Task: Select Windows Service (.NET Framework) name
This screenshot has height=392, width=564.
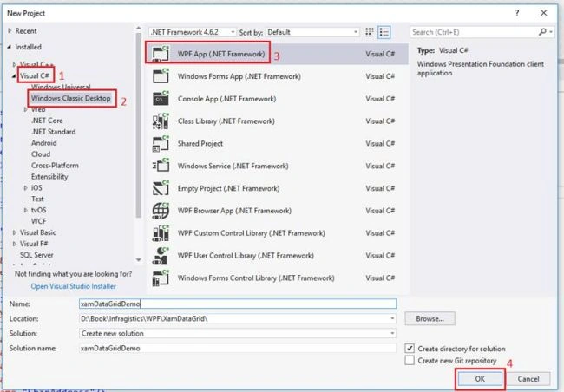Action: [x=233, y=166]
